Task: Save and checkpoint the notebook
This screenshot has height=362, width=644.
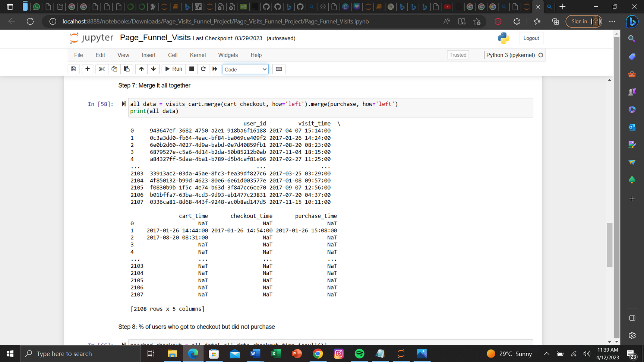Action: click(73, 69)
